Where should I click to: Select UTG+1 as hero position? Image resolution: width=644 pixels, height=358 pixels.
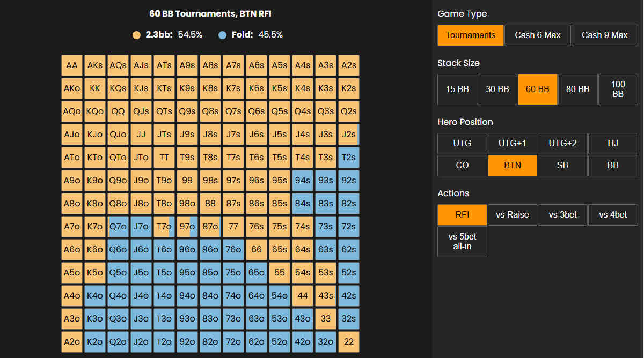tap(512, 143)
